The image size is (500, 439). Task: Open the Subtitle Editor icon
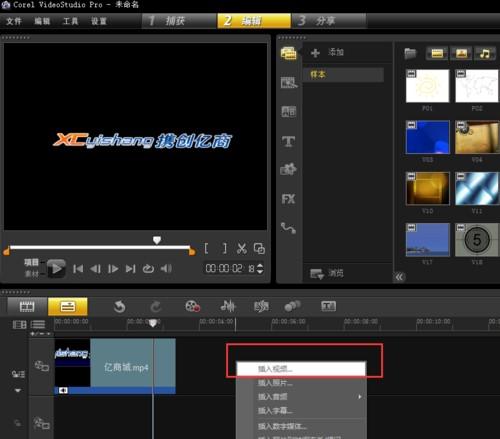(x=328, y=306)
